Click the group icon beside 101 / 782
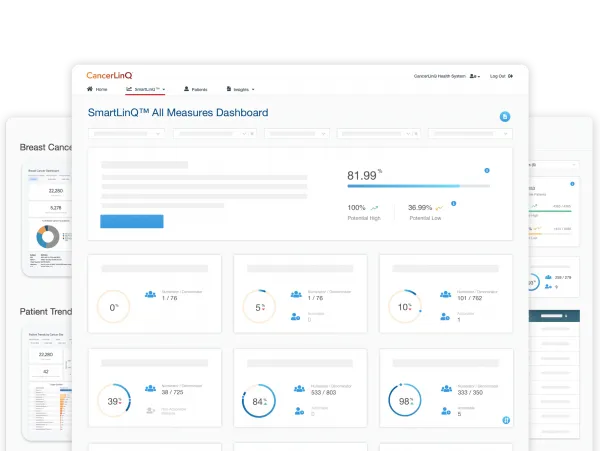Screen dimensions: 600x451 pyautogui.click(x=445, y=294)
